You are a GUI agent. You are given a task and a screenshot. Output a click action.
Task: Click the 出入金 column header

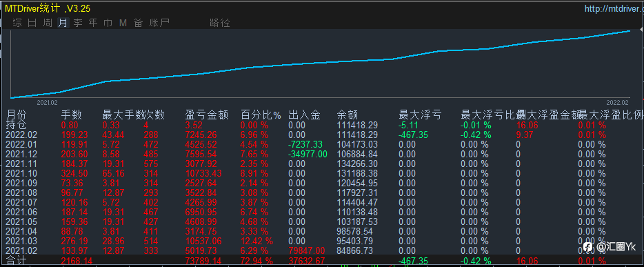pos(304,115)
